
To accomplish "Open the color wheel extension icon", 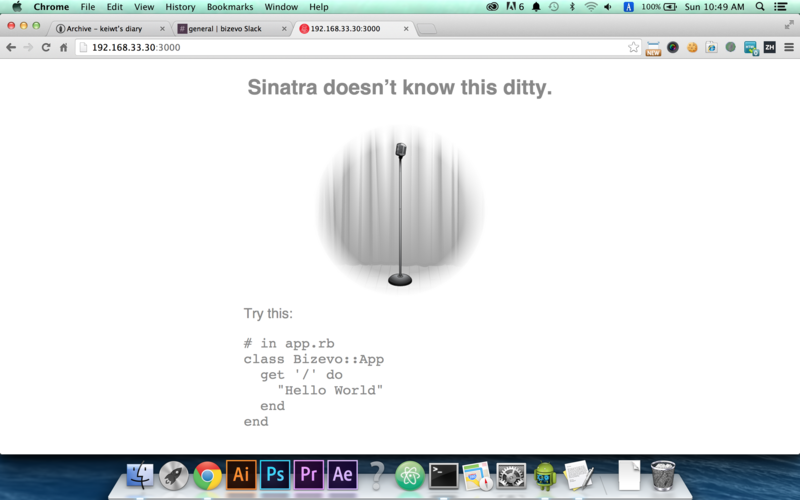I will coord(672,47).
